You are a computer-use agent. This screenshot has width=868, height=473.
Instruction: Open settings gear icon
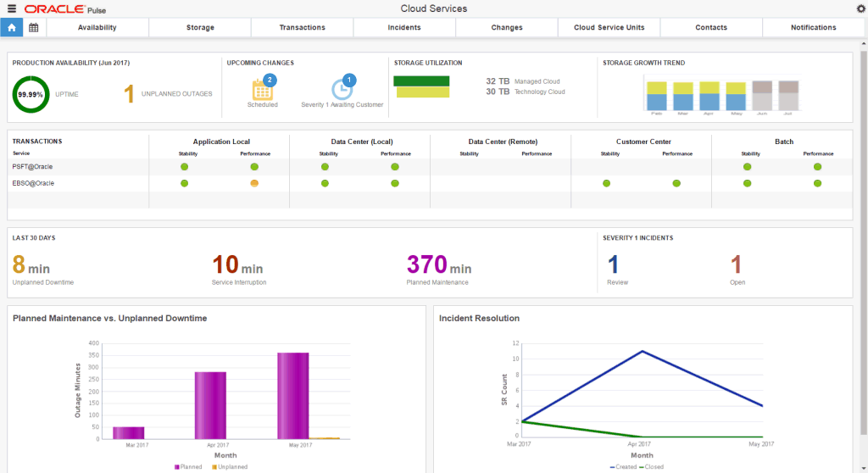click(x=861, y=8)
